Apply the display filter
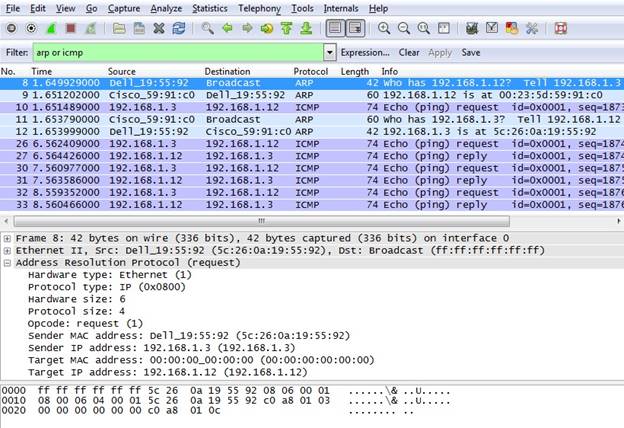Image resolution: width=624 pixels, height=428 pixels. (x=440, y=53)
